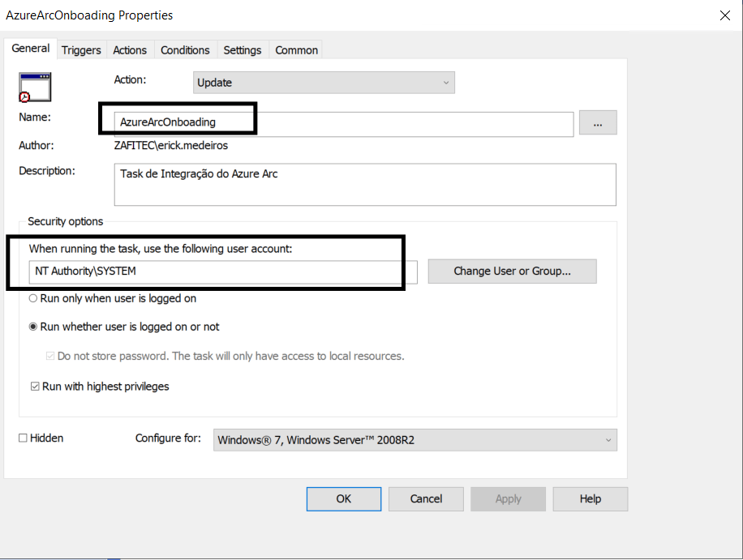Click the OK button
The height and width of the screenshot is (560, 743).
(343, 498)
